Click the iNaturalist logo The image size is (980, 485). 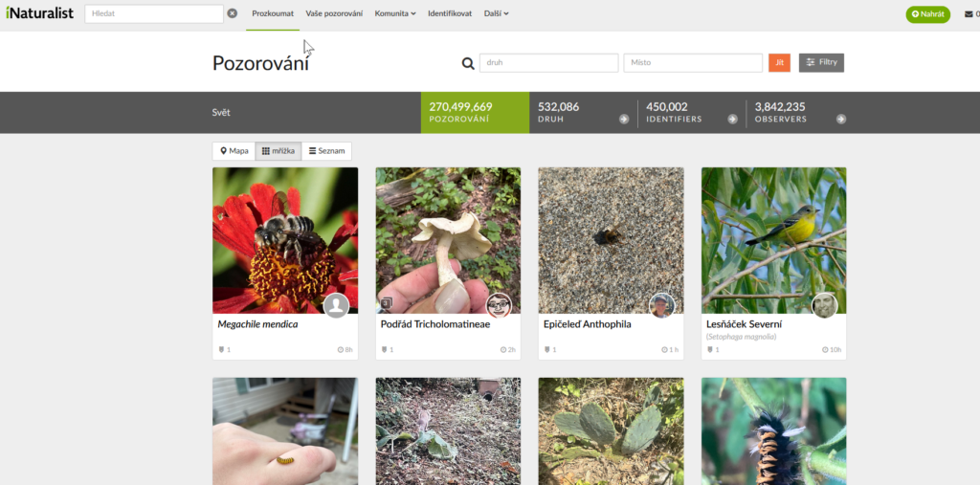pyautogui.click(x=39, y=14)
